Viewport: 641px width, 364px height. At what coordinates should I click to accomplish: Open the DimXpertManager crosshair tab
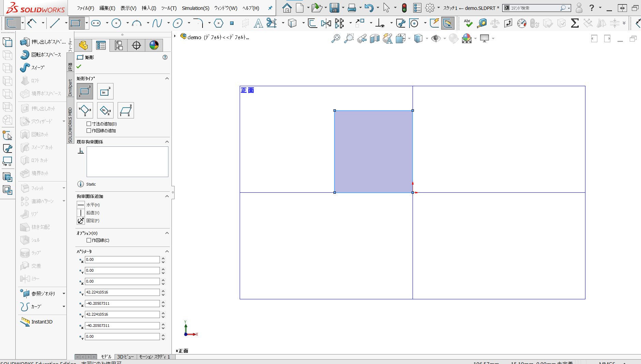(x=136, y=45)
